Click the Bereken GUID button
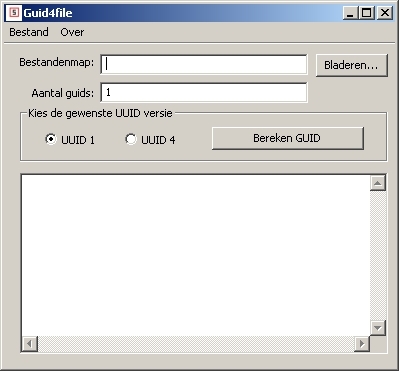 (288, 138)
